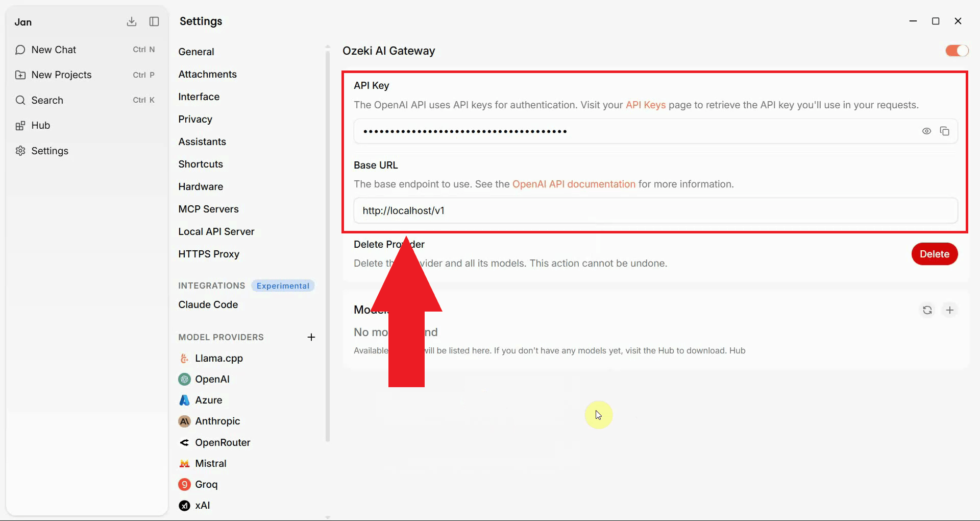
Task: Select the OpenAI model provider
Action: (211, 379)
